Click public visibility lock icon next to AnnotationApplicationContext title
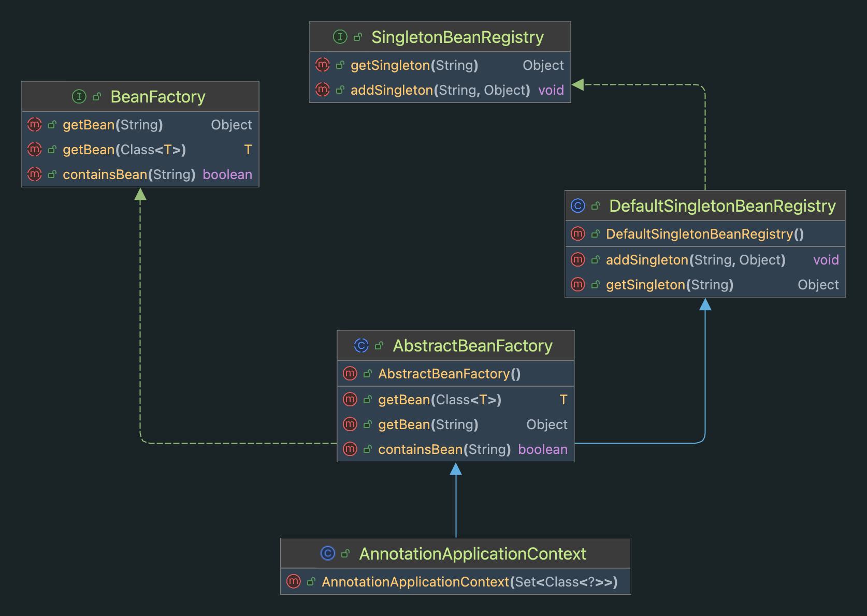Viewport: 867px width, 616px height. 345,553
